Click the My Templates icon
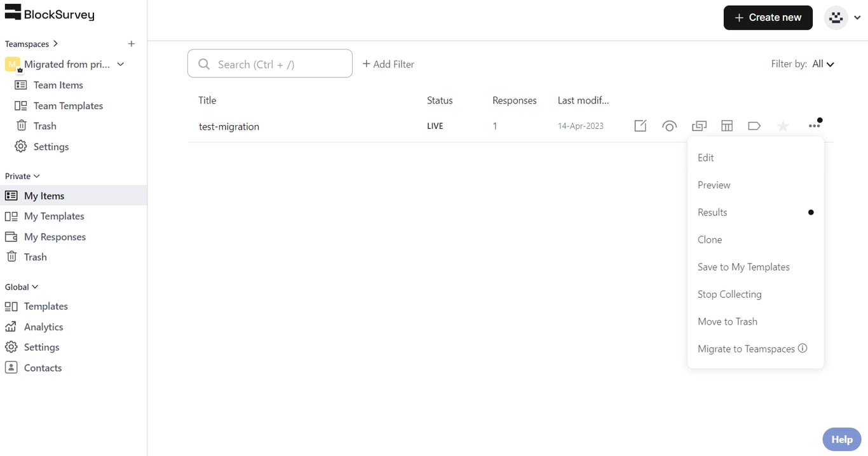Image resolution: width=868 pixels, height=456 pixels. [x=11, y=216]
